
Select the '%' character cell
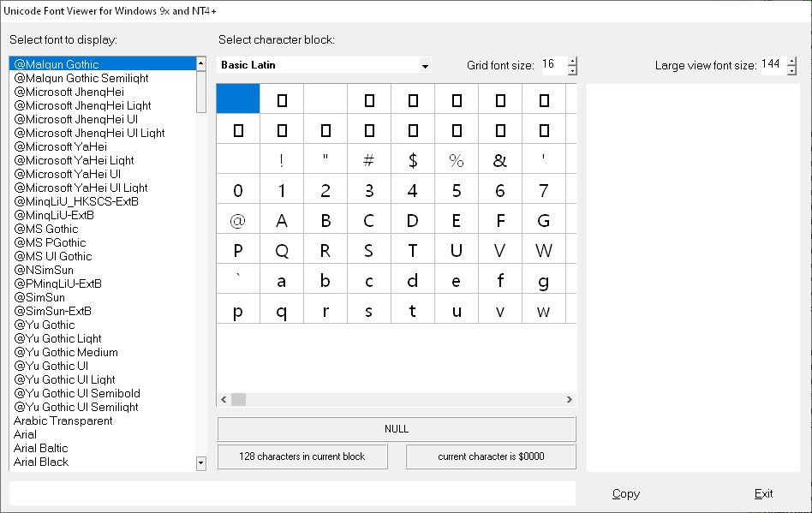point(457,160)
